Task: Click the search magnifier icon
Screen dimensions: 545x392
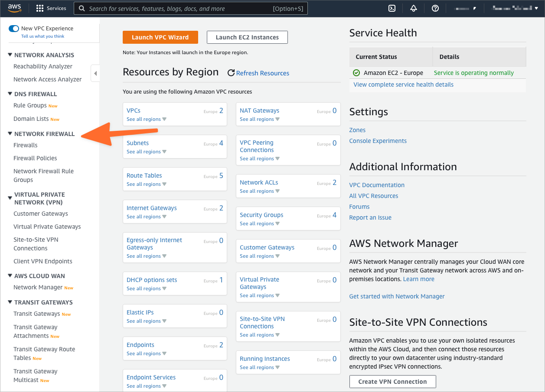Action: click(82, 8)
